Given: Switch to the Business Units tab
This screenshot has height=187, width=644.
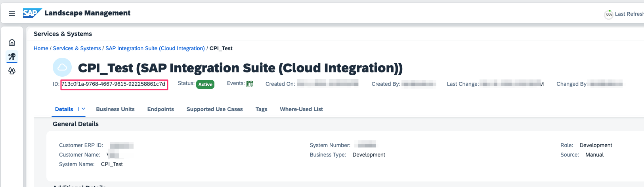Looking at the screenshot, I should 115,109.
